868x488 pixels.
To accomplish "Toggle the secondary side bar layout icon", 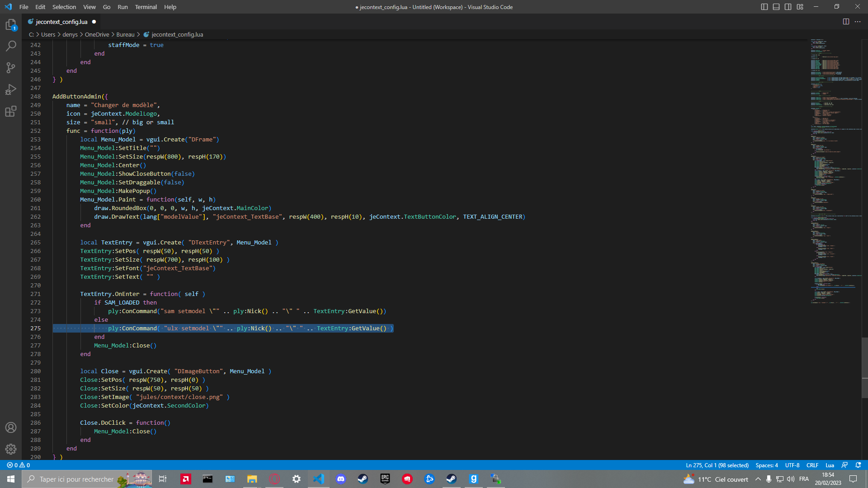I will 788,7.
